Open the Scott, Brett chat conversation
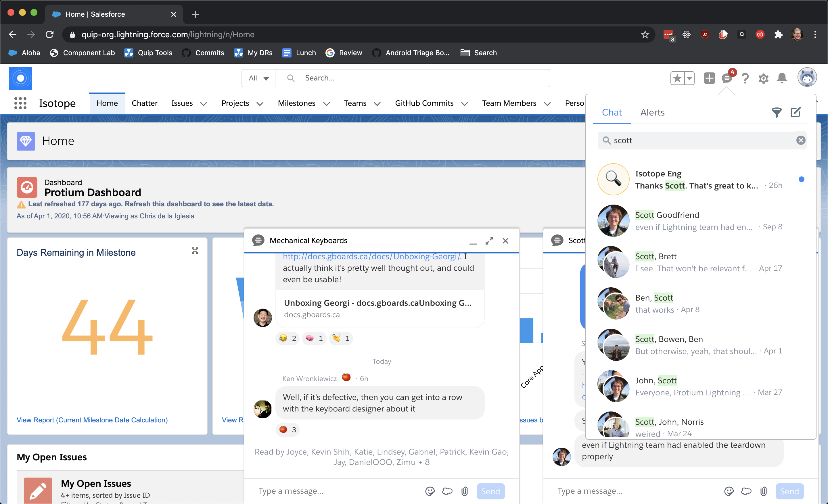 pyautogui.click(x=701, y=262)
